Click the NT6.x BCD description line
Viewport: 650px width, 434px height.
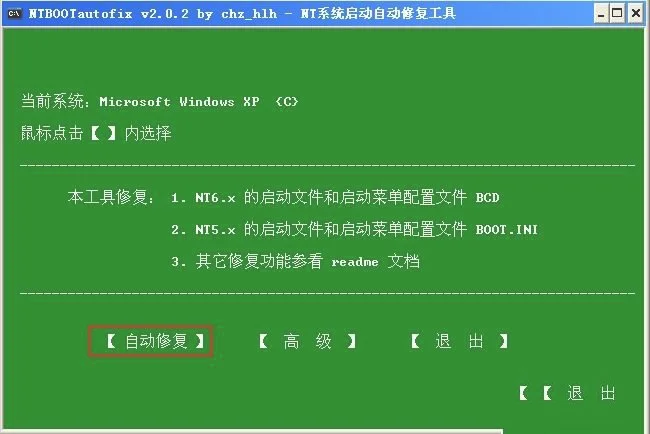335,197
